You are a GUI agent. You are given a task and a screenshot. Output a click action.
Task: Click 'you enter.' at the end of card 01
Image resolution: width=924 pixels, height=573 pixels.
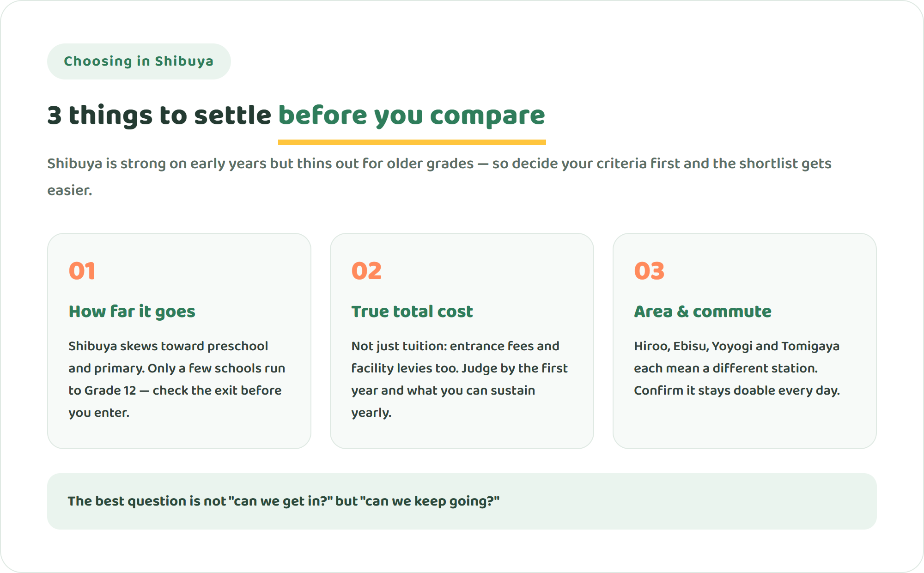click(99, 413)
